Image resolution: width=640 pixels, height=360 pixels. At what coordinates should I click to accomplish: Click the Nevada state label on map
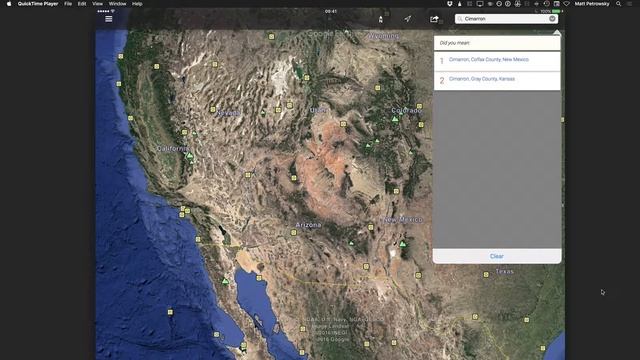229,113
